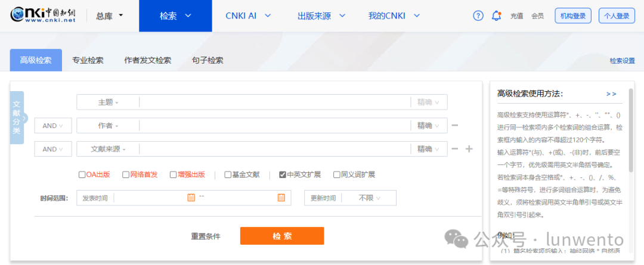This screenshot has width=644, height=265.
Task: Remove the 作者 row with minus icon
Action: (x=454, y=126)
